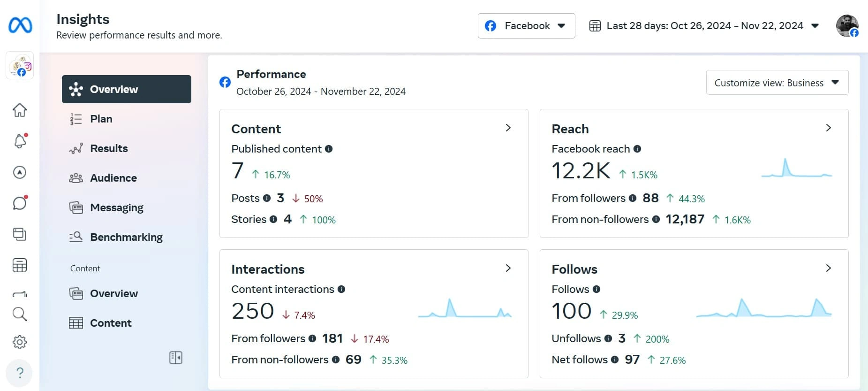Expand the Reach card chevron arrow
868x391 pixels.
[x=828, y=128]
